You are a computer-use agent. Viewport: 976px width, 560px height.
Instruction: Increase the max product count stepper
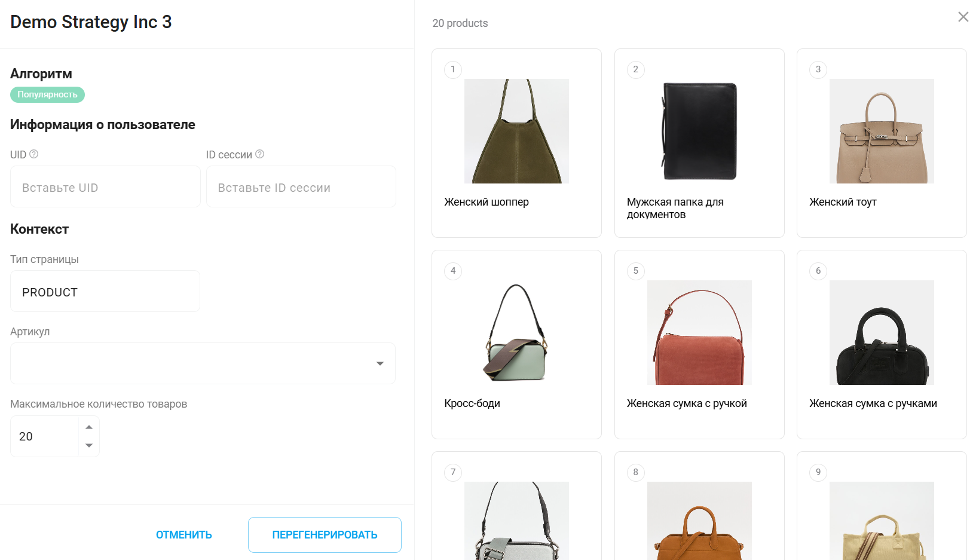[89, 427]
